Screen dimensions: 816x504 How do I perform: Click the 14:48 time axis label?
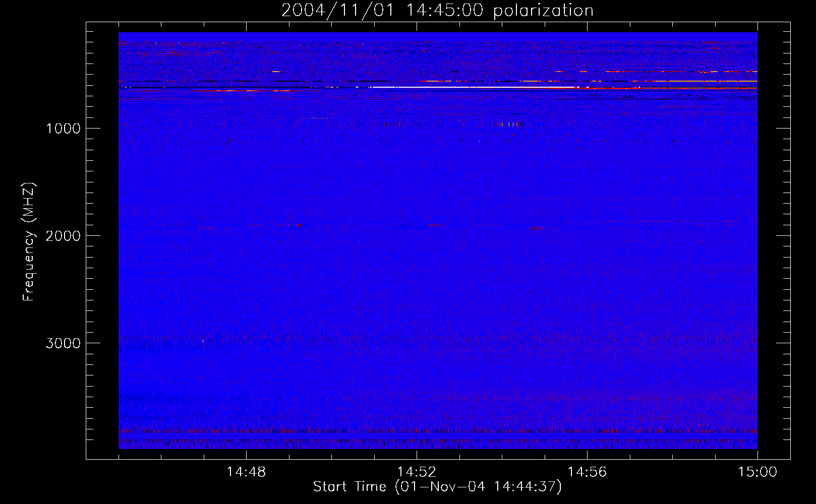point(246,472)
